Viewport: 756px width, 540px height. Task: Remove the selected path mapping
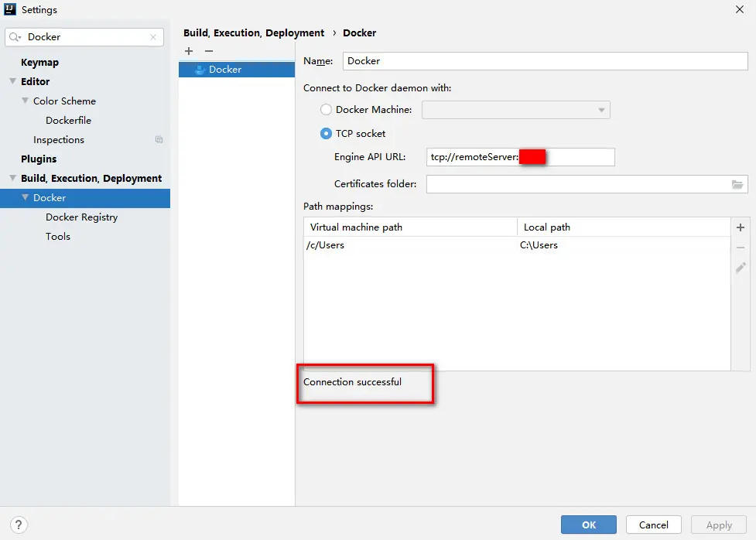(741, 248)
